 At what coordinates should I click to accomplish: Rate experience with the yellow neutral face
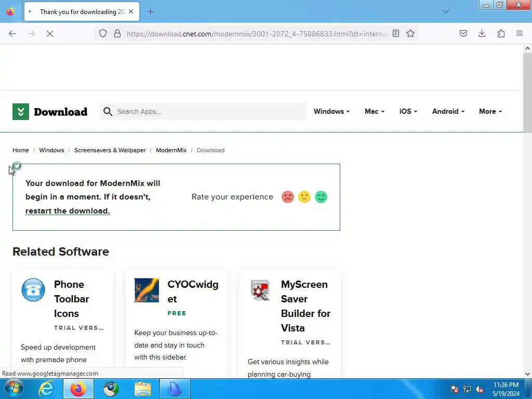pyautogui.click(x=304, y=197)
